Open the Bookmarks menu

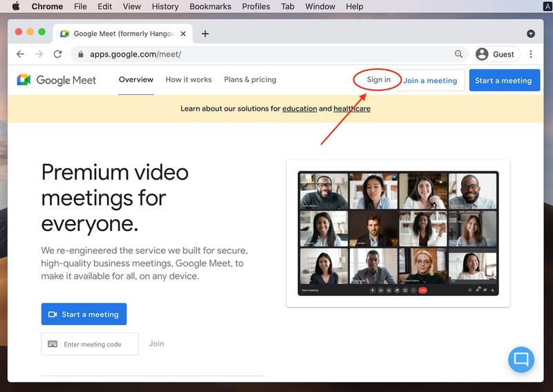(x=210, y=6)
